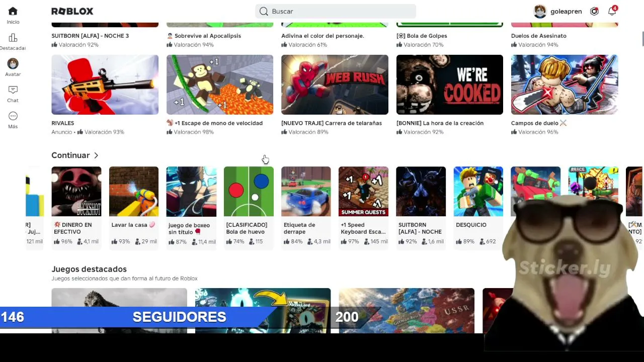Click the magnifier icon in the search bar
The height and width of the screenshot is (362, 644).
(264, 11)
